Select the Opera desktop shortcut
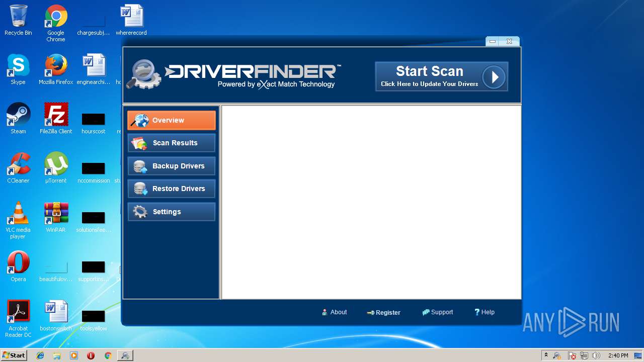Image resolution: width=644 pixels, height=362 pixels. pyautogui.click(x=18, y=266)
